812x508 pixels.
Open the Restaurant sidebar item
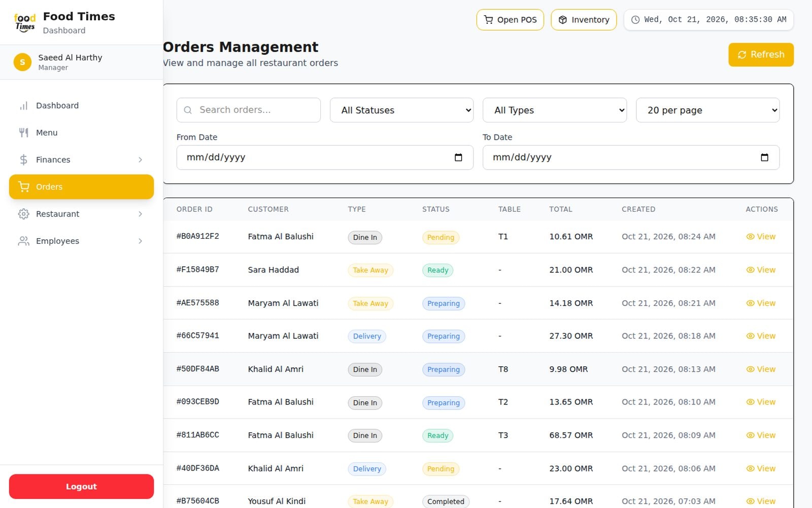click(81, 214)
